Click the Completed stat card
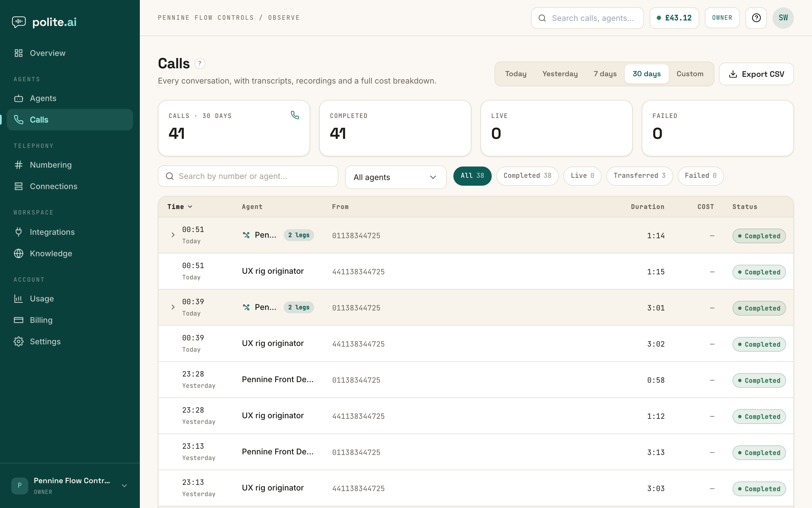This screenshot has height=508, width=812. point(395,128)
